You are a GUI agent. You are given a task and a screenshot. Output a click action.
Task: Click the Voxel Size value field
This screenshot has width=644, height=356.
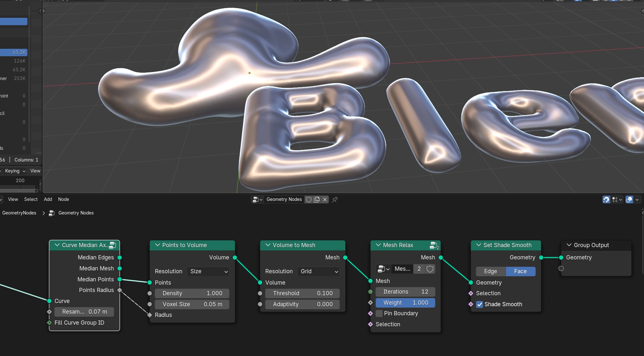192,304
